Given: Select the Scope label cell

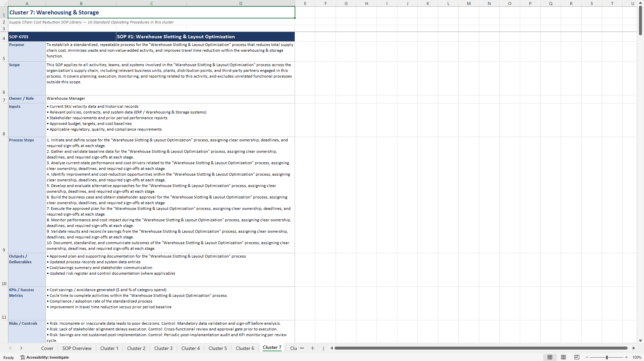Looking at the screenshot, I should (27, 78).
